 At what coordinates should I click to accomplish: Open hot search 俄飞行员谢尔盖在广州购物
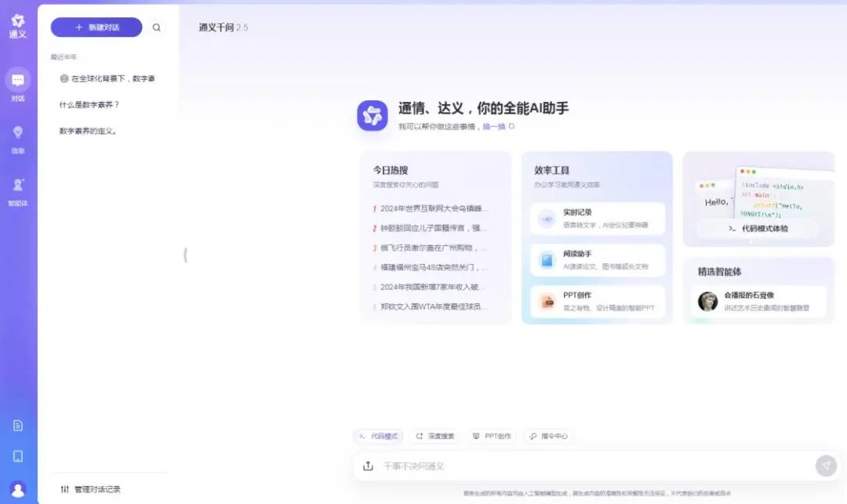click(431, 248)
